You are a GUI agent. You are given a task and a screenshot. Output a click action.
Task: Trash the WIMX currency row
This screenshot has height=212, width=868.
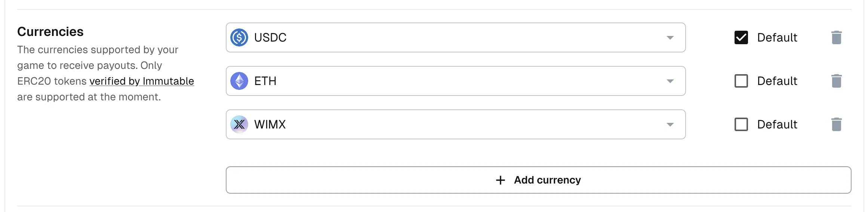[836, 124]
